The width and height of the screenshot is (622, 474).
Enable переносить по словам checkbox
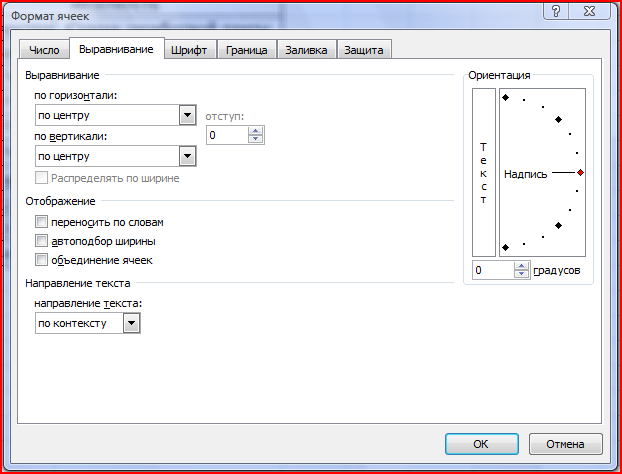coord(41,222)
